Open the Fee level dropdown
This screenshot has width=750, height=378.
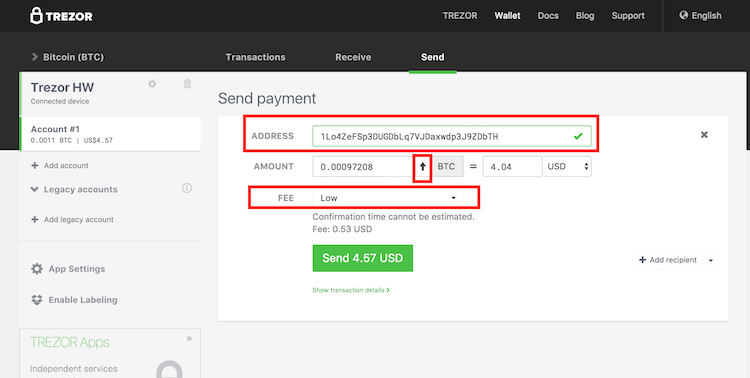coord(388,198)
